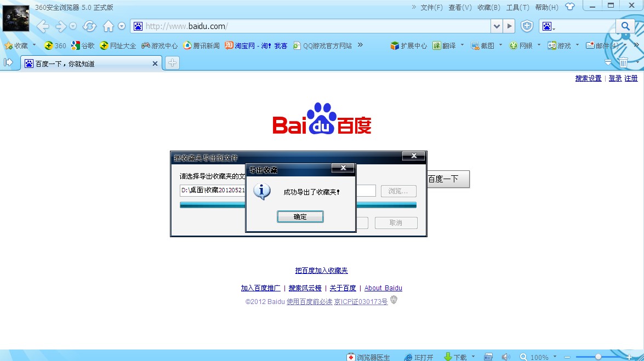Viewport: 644px width, 361px height.
Task: Close the 导出收藏 message box
Action: coord(343,168)
